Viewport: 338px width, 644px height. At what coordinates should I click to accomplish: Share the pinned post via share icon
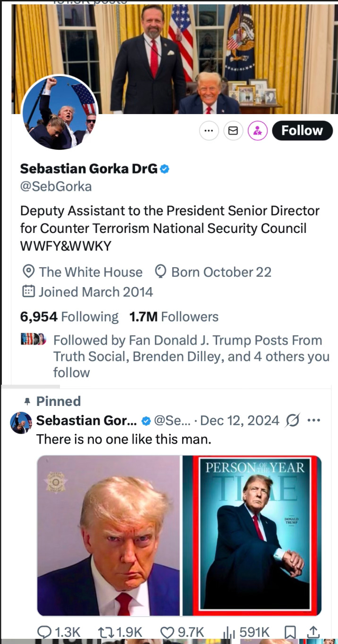click(313, 631)
